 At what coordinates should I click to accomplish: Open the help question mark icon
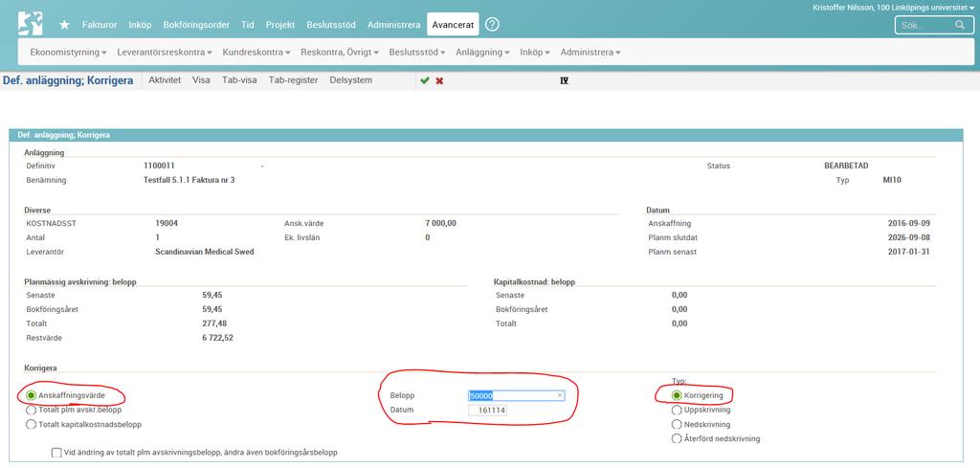[x=493, y=24]
